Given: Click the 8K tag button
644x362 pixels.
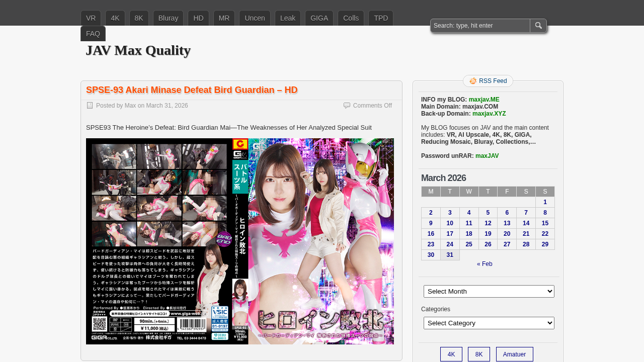Looking at the screenshot, I should 479,354.
